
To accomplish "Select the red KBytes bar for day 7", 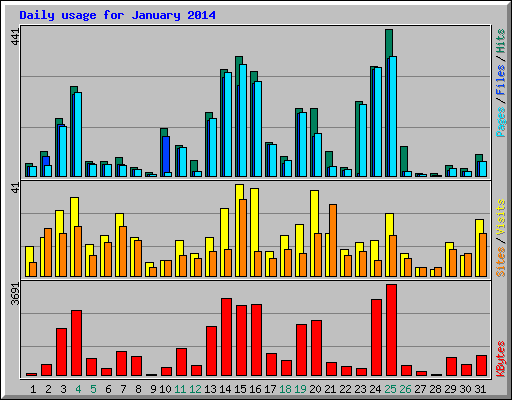I will click(x=121, y=363).
